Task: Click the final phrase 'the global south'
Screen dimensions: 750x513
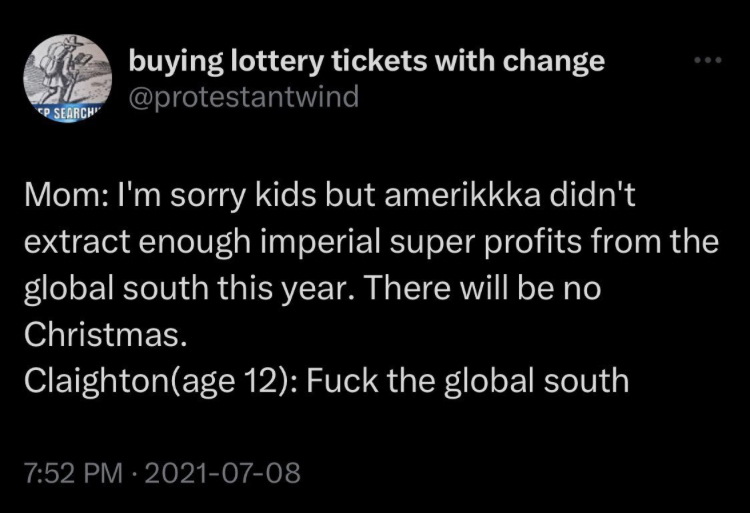Action: pos(508,382)
